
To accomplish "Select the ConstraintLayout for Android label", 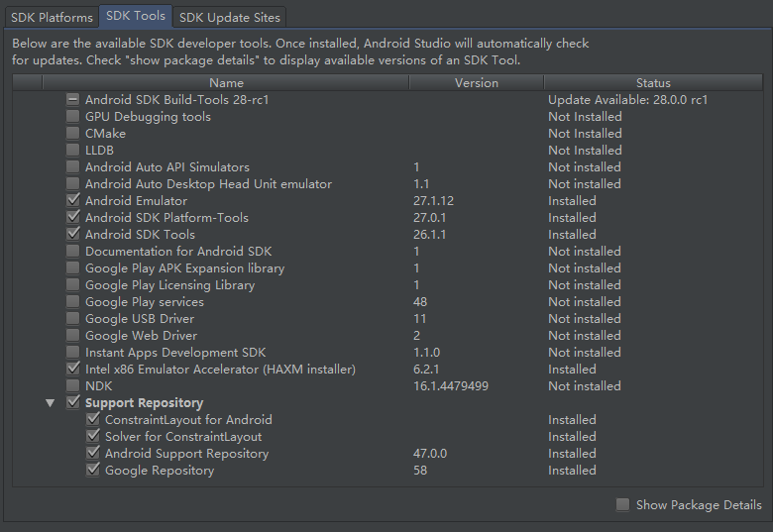I will coord(188,420).
